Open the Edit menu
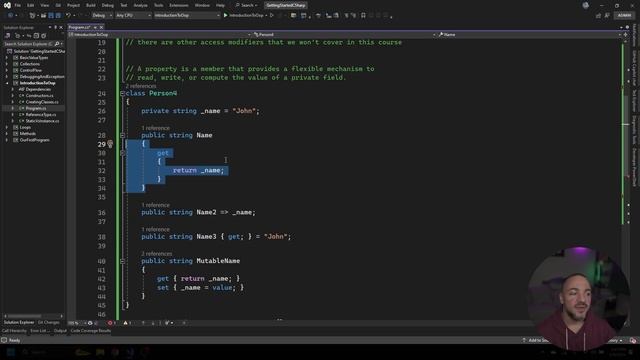Screen dimensions: 640x360 tap(31, 5)
